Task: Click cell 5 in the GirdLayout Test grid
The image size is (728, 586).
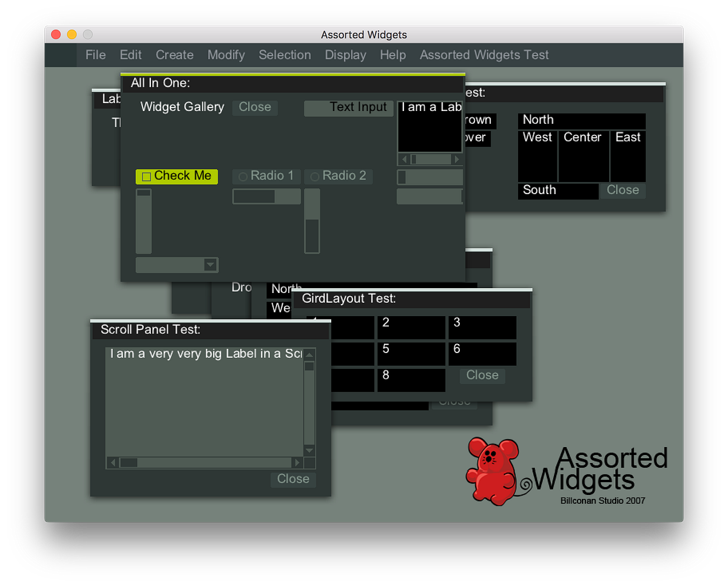Action: (411, 354)
